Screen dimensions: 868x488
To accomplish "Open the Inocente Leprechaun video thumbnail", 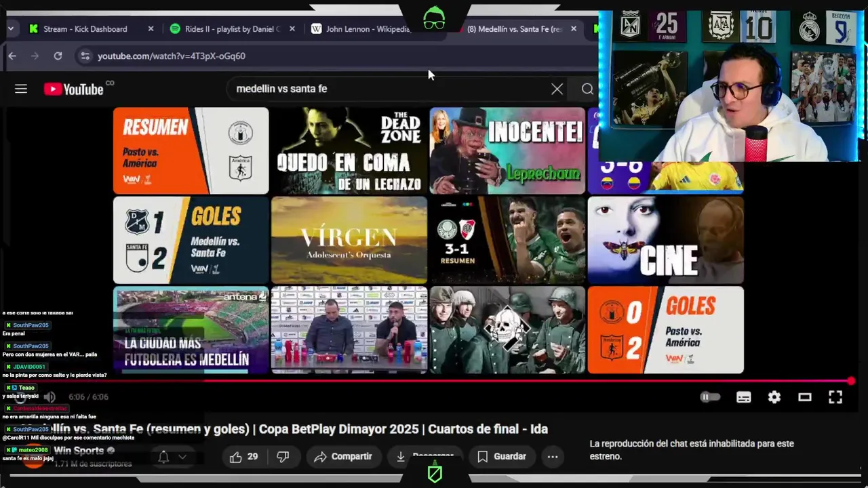I will [507, 150].
